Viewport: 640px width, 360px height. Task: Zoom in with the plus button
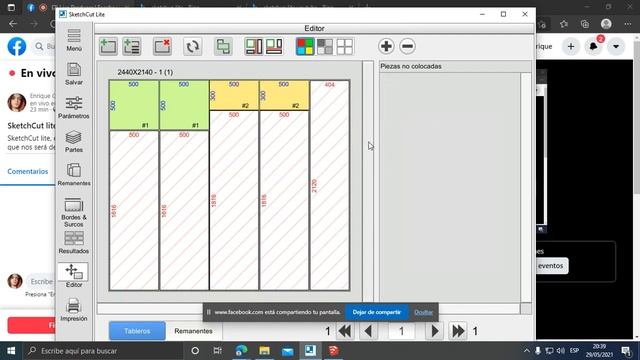[x=386, y=46]
